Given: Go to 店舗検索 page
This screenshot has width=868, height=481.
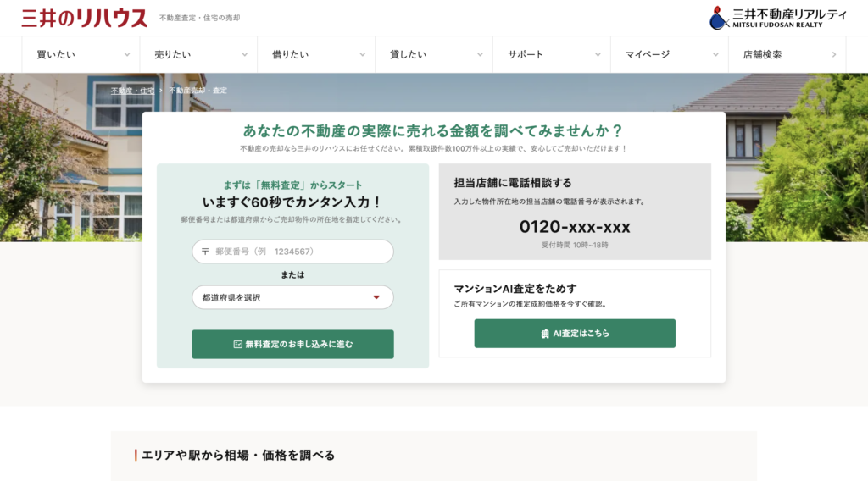Looking at the screenshot, I should [787, 55].
